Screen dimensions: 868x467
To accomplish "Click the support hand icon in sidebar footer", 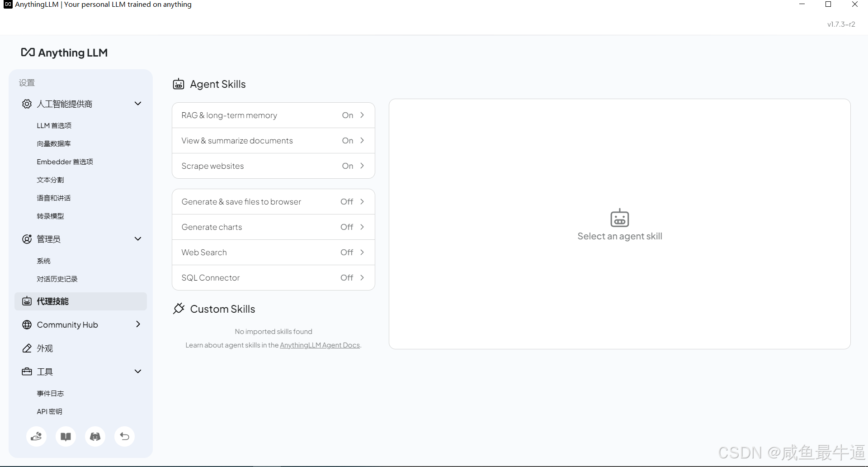I will point(36,437).
